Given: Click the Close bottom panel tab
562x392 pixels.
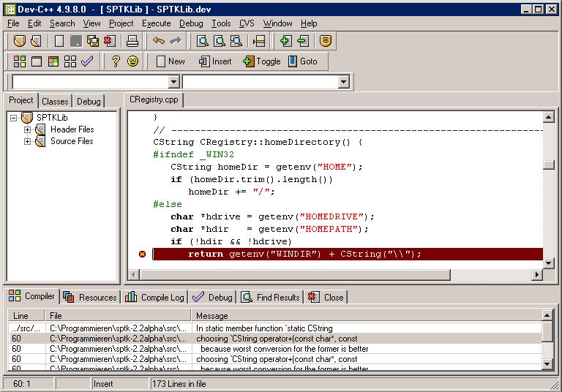Looking at the screenshot, I should [326, 298].
